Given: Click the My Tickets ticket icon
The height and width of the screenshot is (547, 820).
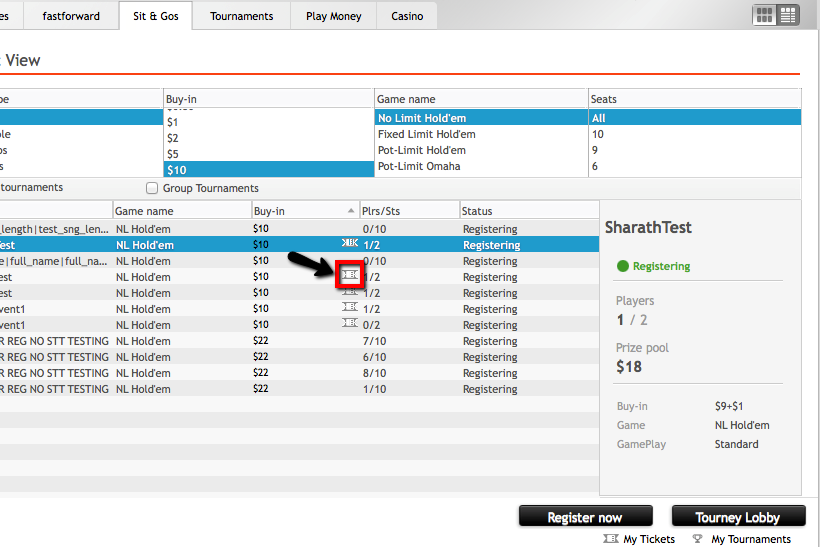Looking at the screenshot, I should pyautogui.click(x=611, y=538).
